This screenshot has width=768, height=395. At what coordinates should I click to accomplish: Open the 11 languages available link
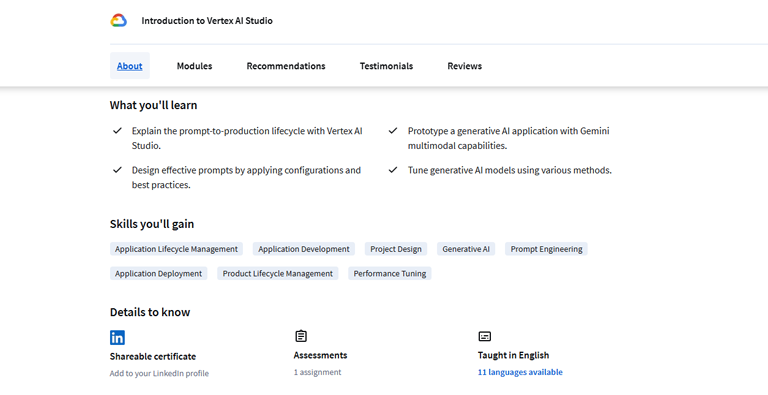click(x=520, y=372)
